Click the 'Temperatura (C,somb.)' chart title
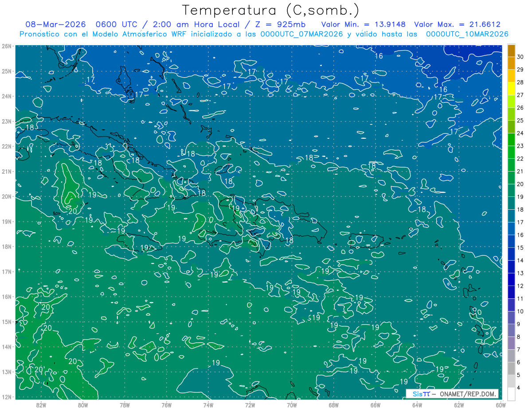532x411 pixels. [x=270, y=10]
